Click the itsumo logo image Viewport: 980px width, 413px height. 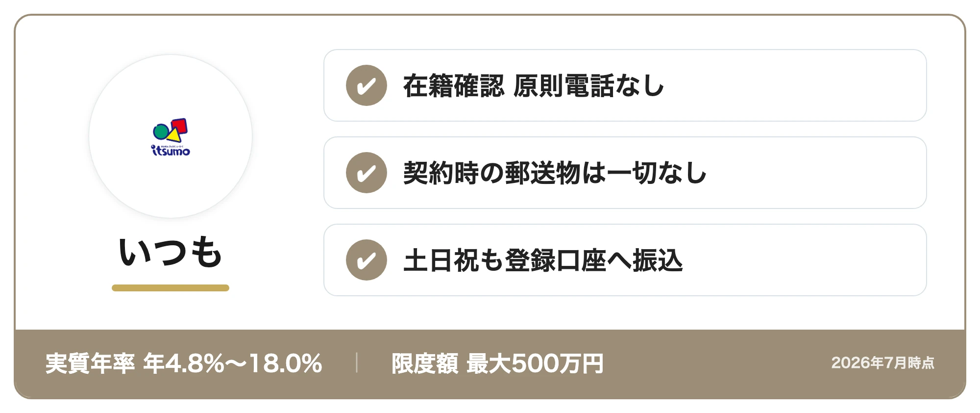pyautogui.click(x=171, y=137)
